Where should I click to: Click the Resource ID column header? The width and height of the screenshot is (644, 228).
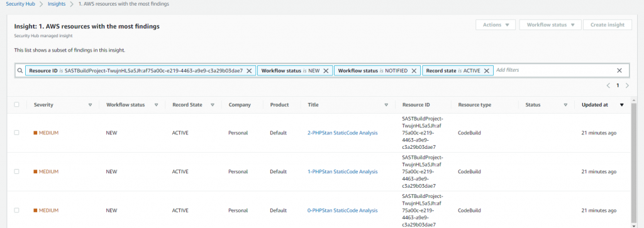click(x=416, y=105)
